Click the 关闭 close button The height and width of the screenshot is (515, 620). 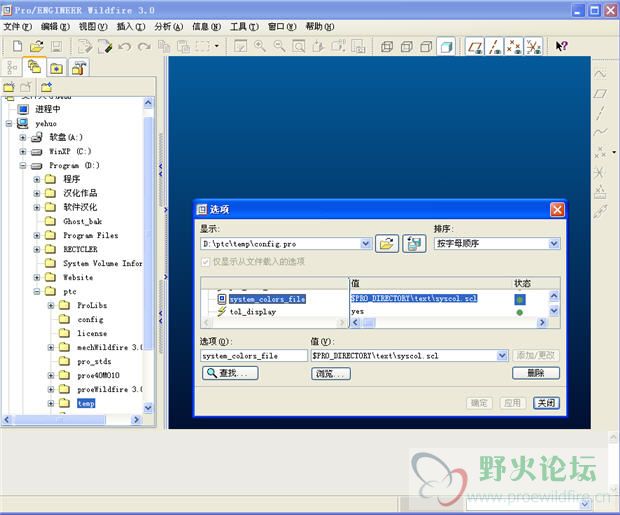point(546,403)
